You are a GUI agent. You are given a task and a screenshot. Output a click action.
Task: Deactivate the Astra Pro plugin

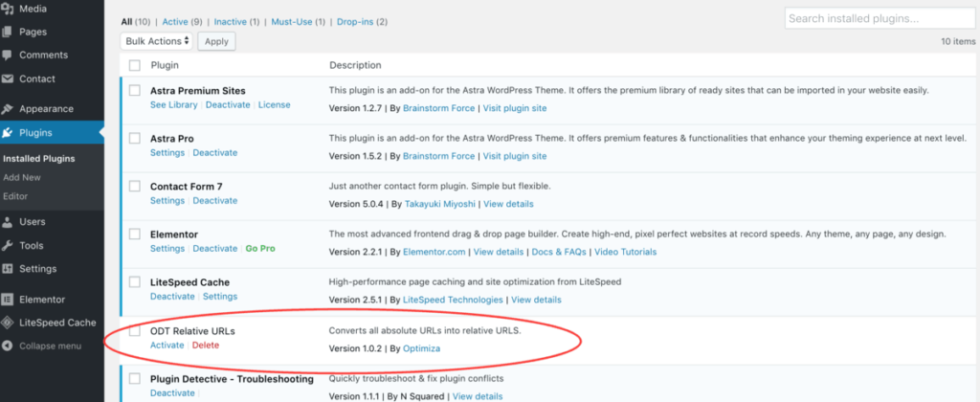215,152
